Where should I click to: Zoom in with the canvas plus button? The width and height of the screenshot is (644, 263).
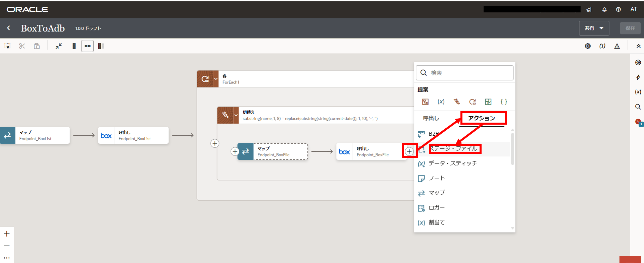[7, 234]
